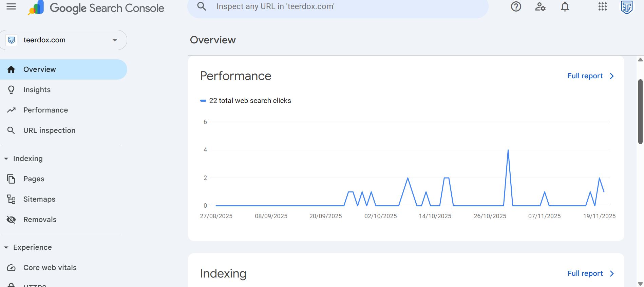Open user settings and permissions icon
Image resolution: width=644 pixels, height=287 pixels.
click(540, 6)
